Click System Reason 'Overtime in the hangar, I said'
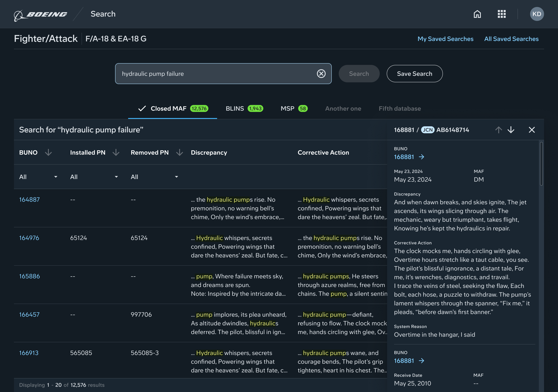Image resolution: width=558 pixels, height=392 pixels. [434, 335]
